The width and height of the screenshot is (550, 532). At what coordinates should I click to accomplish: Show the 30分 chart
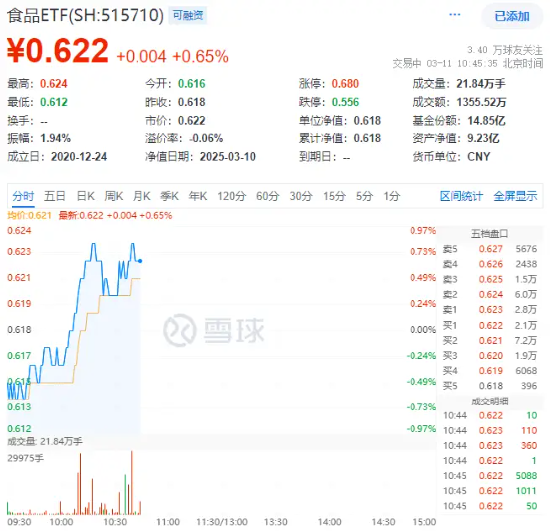tap(301, 196)
